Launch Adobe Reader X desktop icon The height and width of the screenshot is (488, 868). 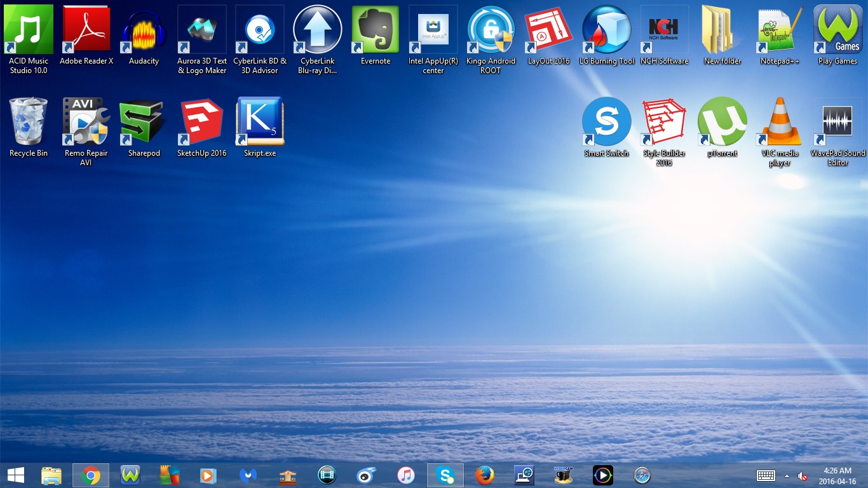(x=86, y=35)
